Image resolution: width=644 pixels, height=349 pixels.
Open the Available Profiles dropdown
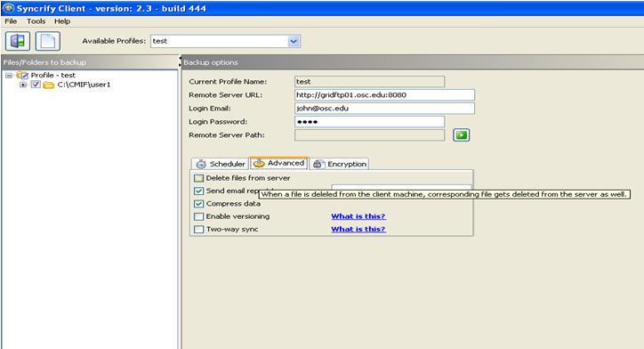tap(294, 41)
